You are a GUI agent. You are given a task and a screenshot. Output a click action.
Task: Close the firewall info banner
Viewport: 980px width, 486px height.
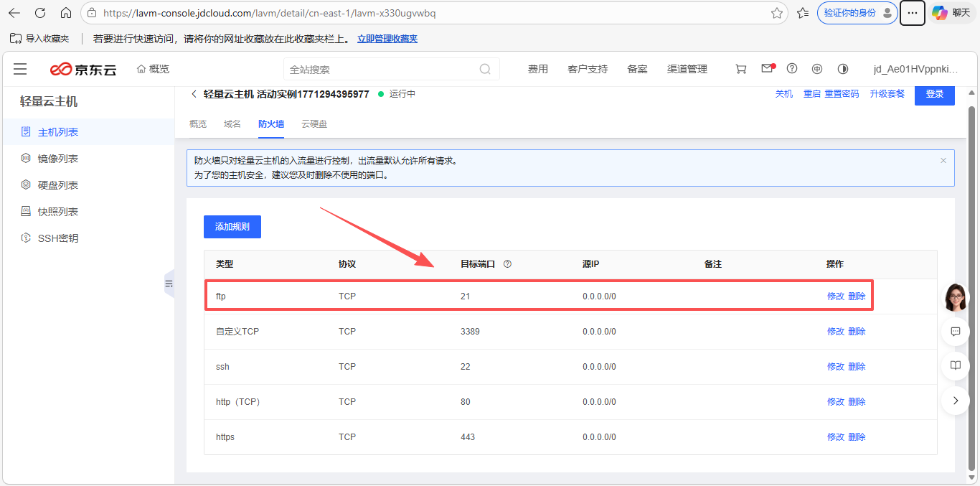tap(943, 161)
